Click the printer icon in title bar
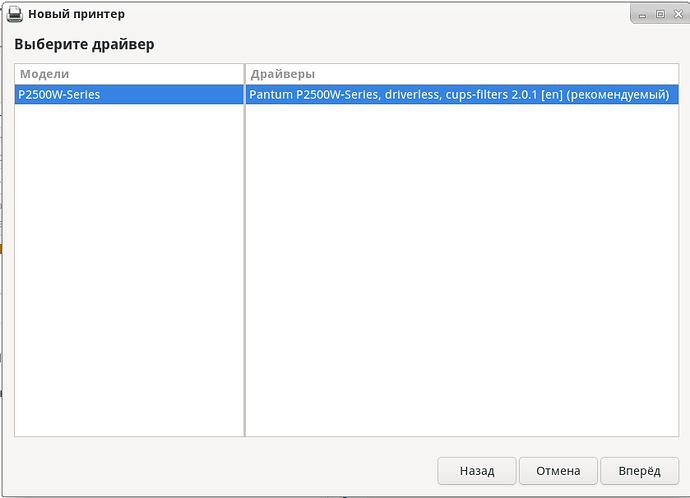 click(15, 14)
